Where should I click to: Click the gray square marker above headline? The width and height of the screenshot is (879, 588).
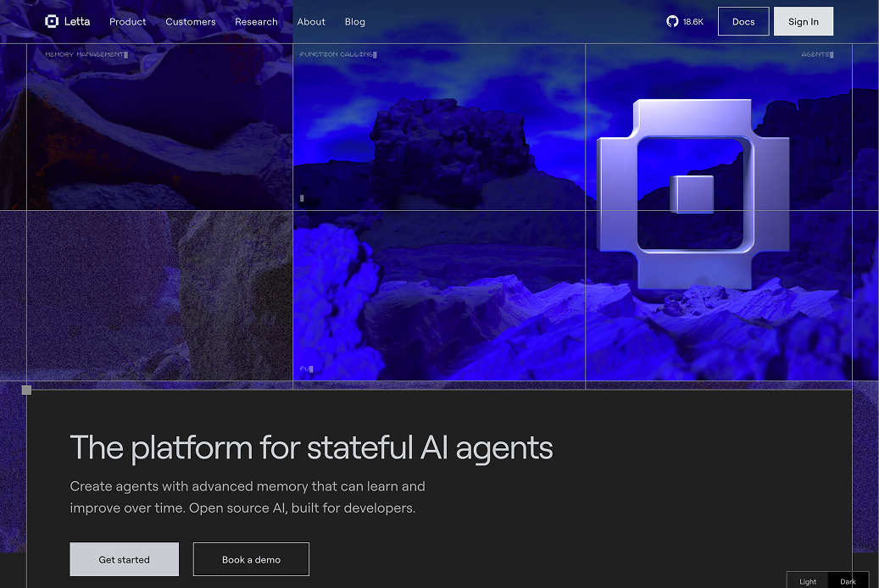click(x=26, y=390)
